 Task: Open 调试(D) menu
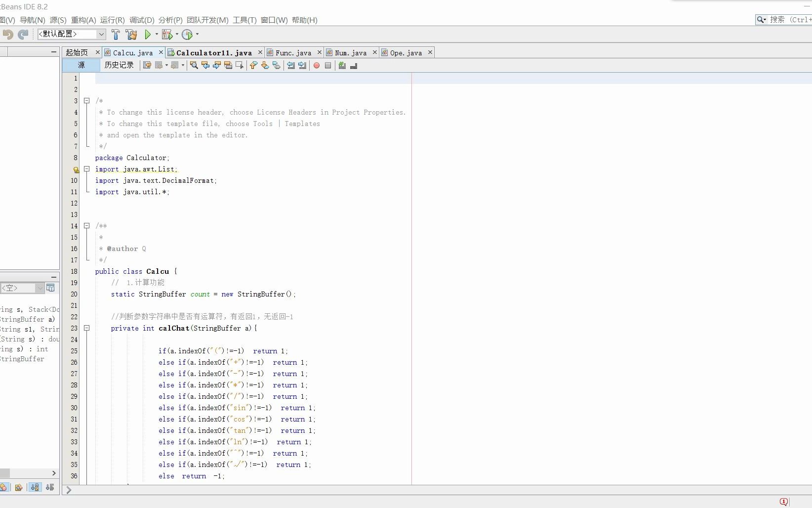(142, 20)
